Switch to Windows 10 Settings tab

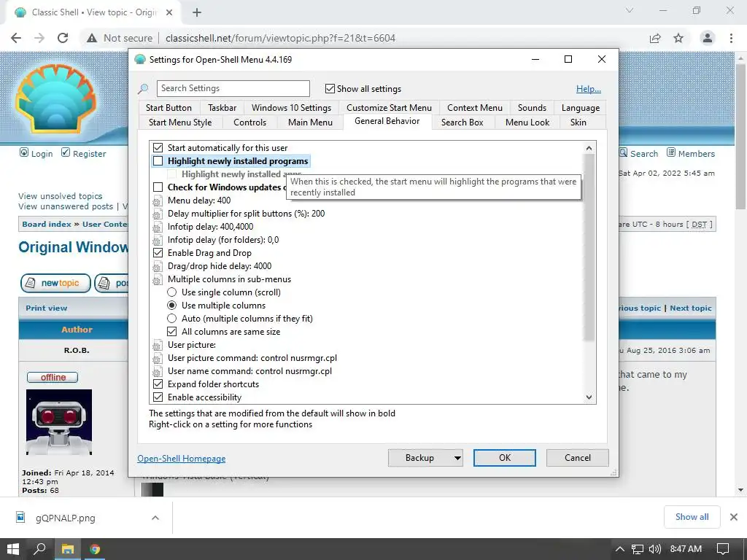[292, 108]
